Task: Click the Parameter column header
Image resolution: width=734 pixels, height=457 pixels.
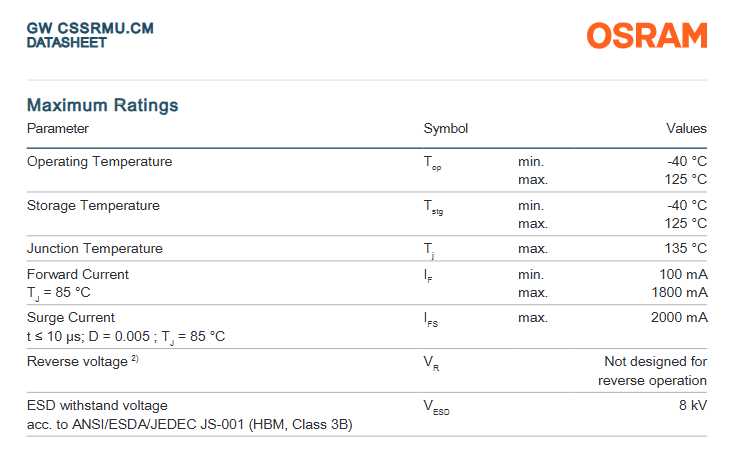Action: pos(58,129)
